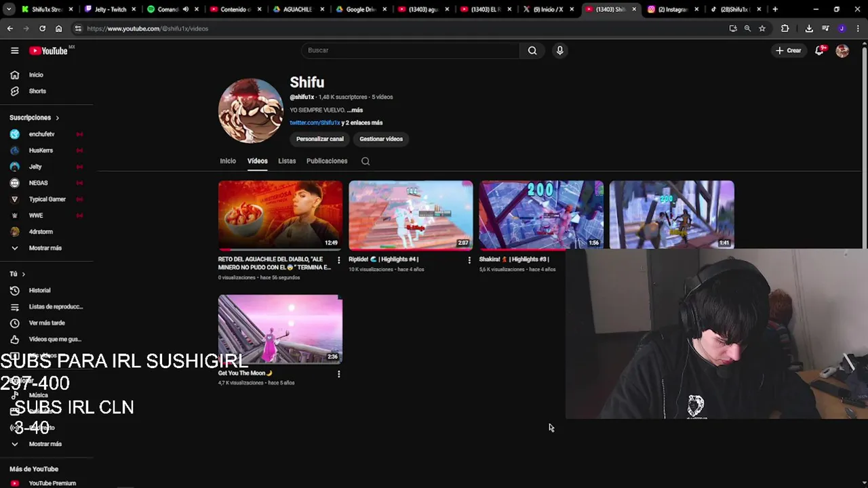Image resolution: width=868 pixels, height=488 pixels.
Task: Open twitter.com/Shifu1x link
Action: click(x=315, y=123)
